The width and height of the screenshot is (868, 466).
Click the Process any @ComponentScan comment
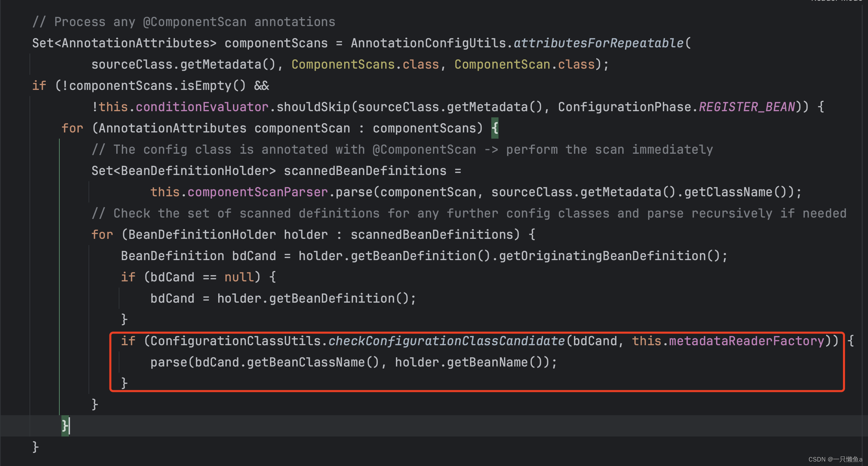click(x=184, y=22)
